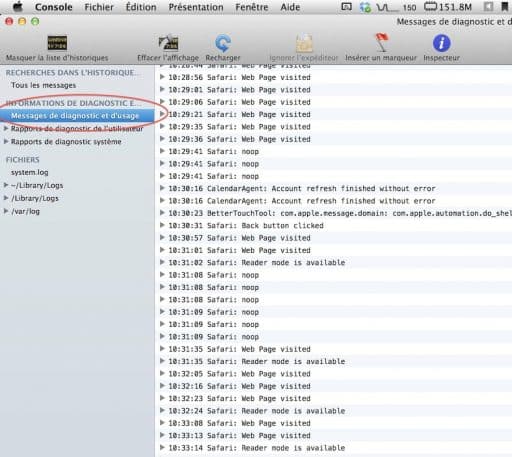Select system.log in Fichiers section
512x457 pixels.
(30, 172)
